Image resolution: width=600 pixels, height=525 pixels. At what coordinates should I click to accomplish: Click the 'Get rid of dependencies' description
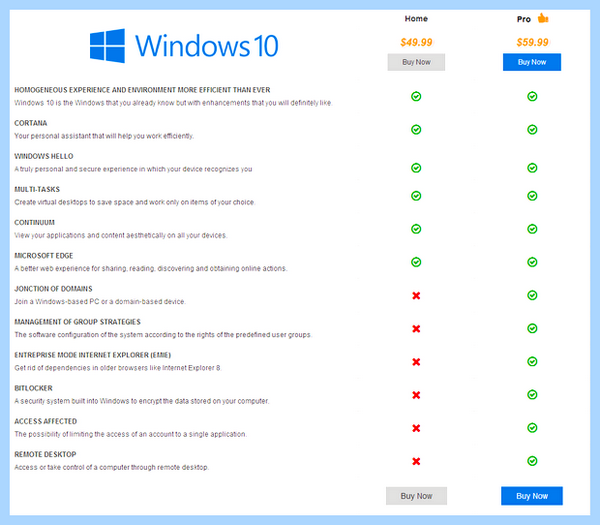(x=118, y=368)
